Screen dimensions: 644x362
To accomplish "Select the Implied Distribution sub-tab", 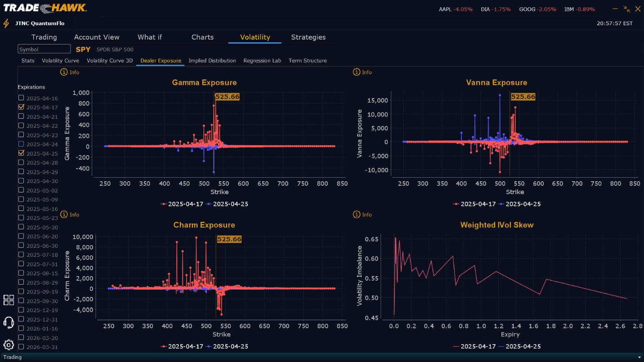I will click(x=212, y=61).
